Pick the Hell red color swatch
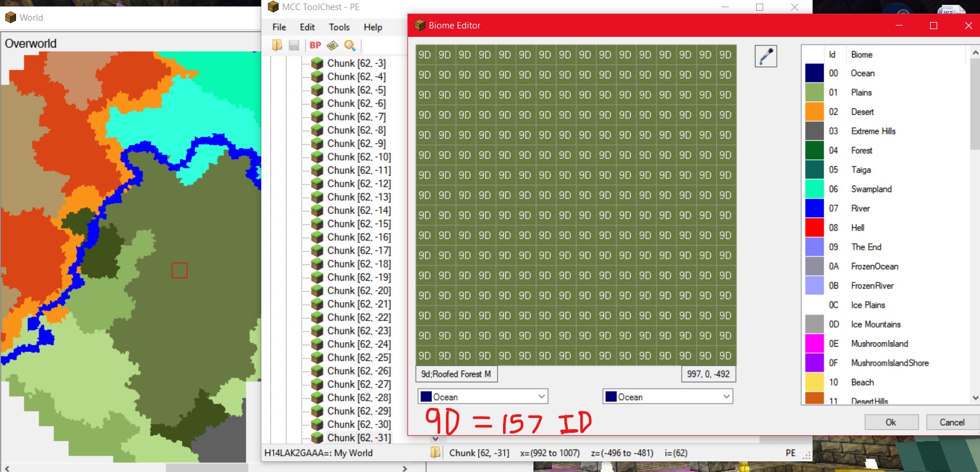Image resolution: width=980 pixels, height=472 pixels. pos(814,228)
